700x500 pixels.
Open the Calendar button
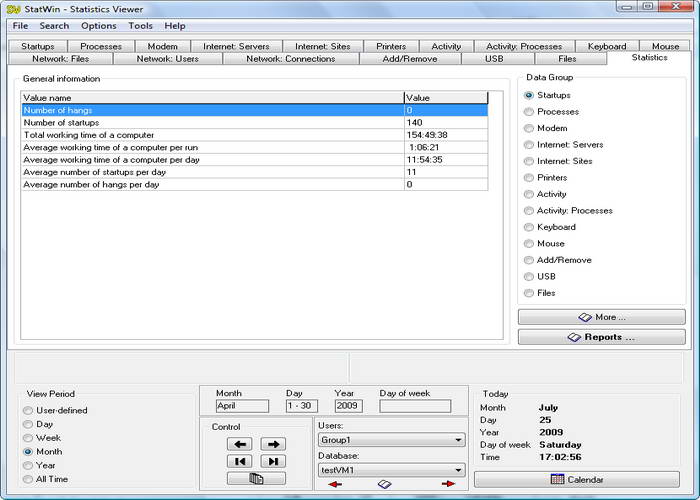(576, 480)
